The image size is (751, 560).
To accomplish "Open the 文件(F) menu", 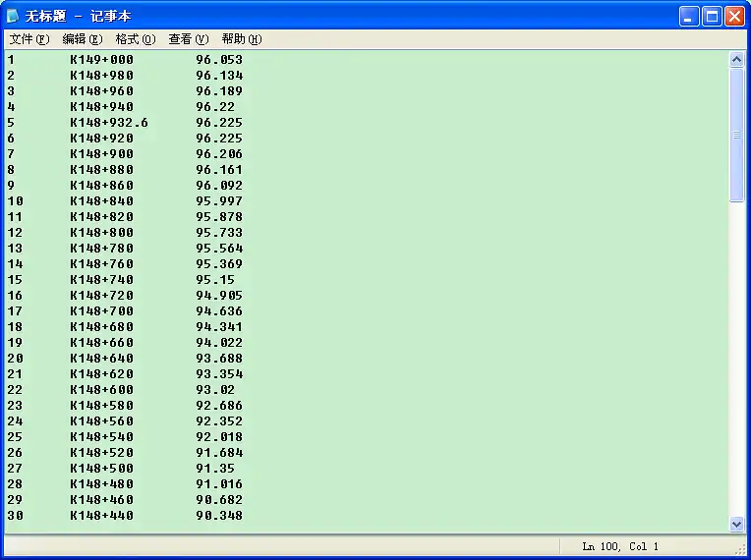I will point(29,39).
